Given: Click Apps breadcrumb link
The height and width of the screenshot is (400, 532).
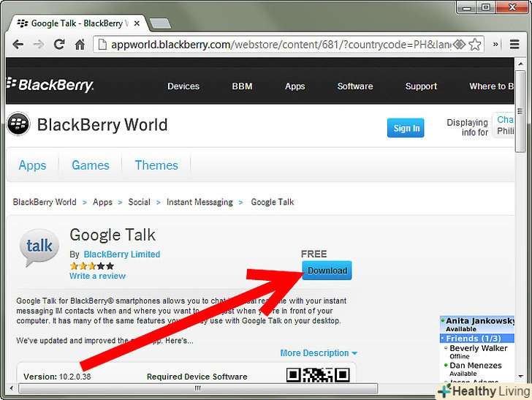Looking at the screenshot, I should click(x=102, y=202).
